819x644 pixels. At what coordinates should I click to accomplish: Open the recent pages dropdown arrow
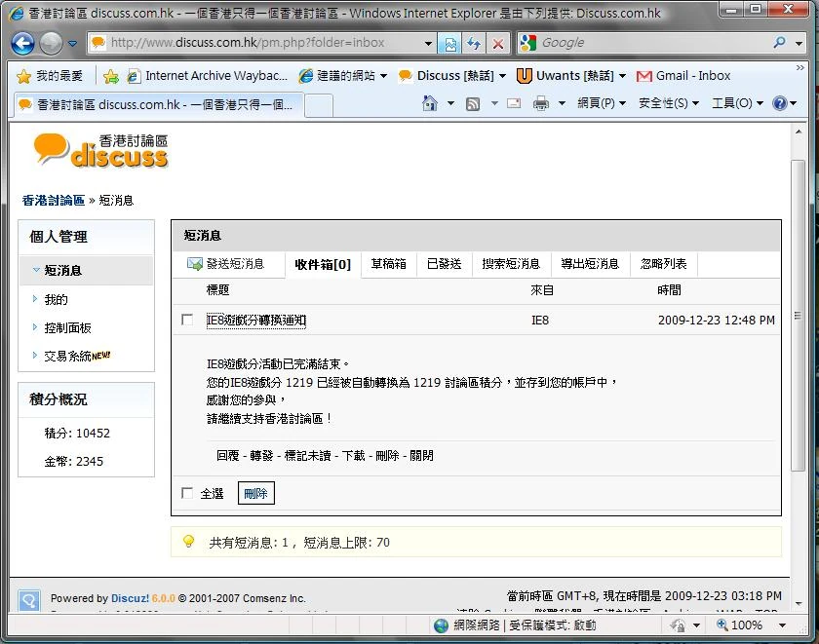[x=72, y=43]
